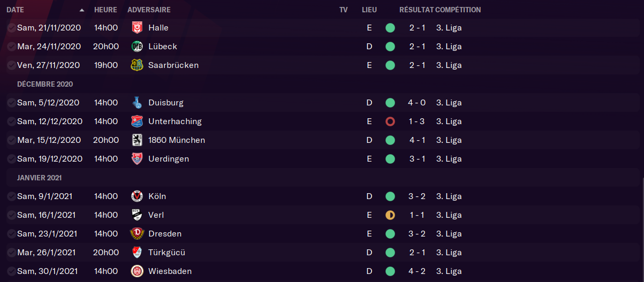Toggle the checkmark beside Sam, 21/11/2020
The height and width of the screenshot is (282, 644).
pyautogui.click(x=11, y=28)
